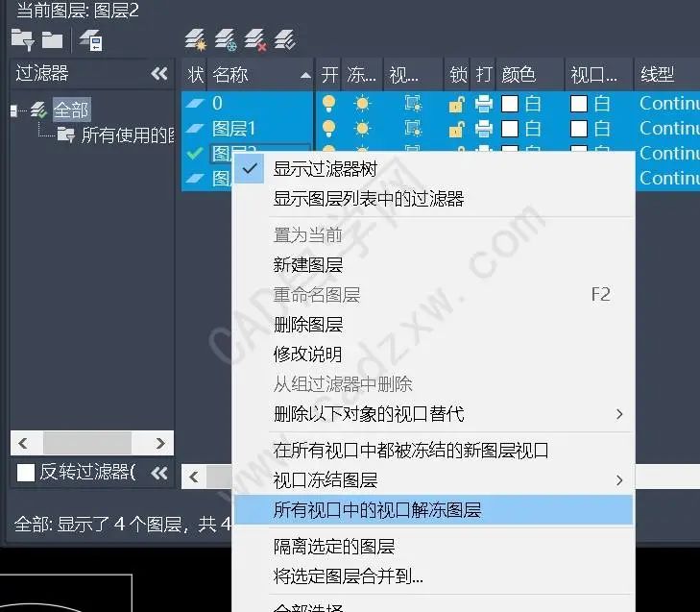Viewport: 700px width, 612px height.
Task: Choose 新建图层 from the context menu
Action: click(x=433, y=265)
